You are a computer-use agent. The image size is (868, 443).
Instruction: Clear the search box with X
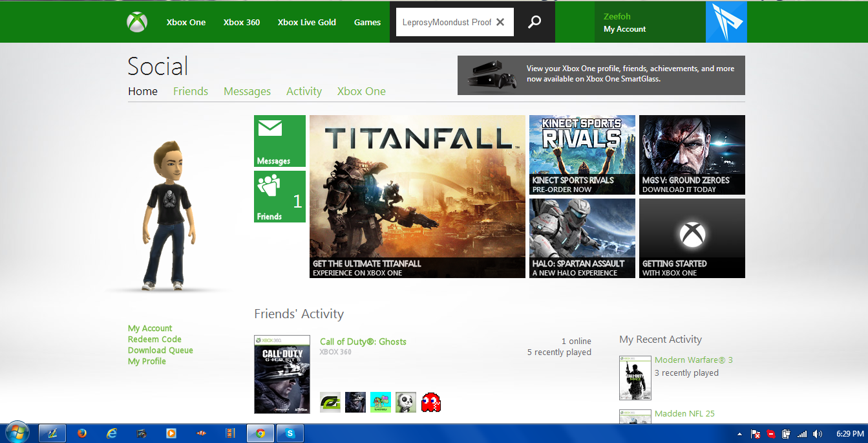500,22
